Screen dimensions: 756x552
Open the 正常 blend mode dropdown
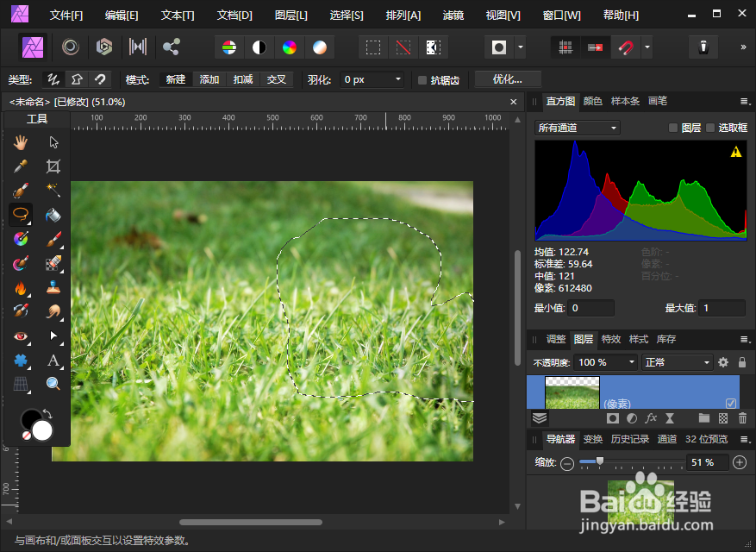pos(677,362)
